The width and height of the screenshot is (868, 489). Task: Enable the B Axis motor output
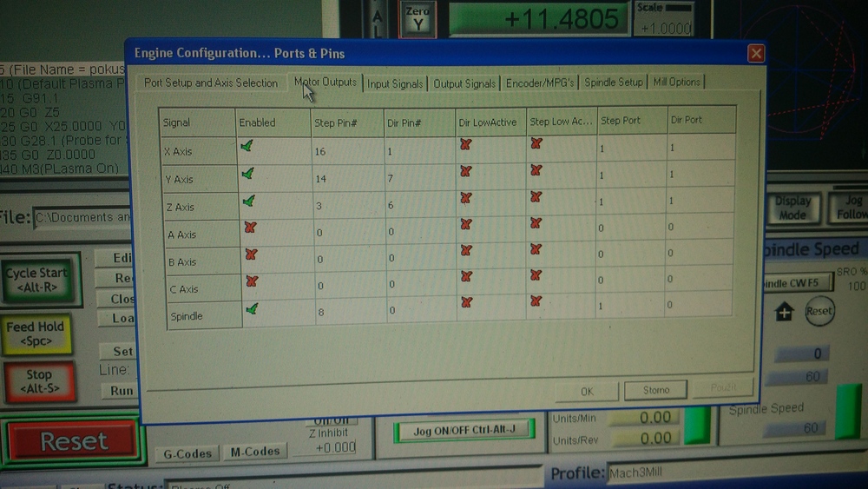point(252,254)
